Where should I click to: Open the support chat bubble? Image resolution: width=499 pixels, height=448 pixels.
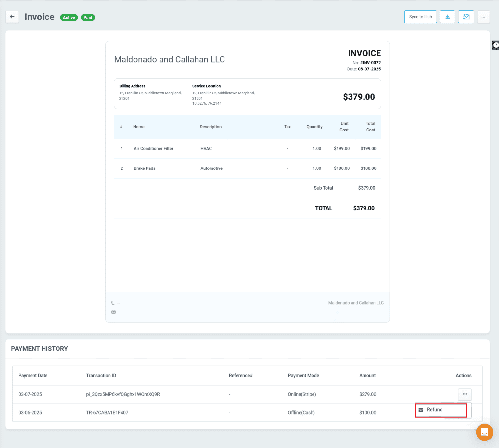pyautogui.click(x=484, y=432)
